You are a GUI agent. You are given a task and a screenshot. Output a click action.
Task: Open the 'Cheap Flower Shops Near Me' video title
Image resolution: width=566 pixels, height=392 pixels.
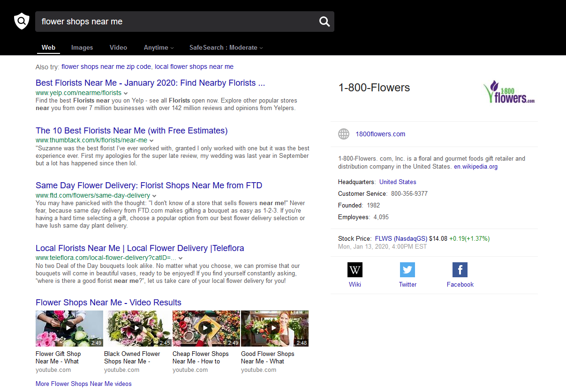click(x=201, y=358)
